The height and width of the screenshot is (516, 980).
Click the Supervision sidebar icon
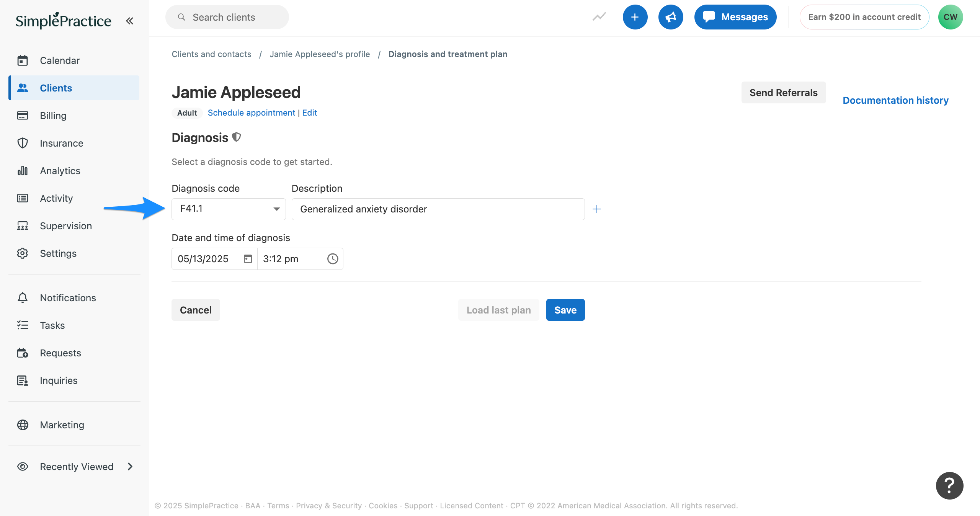[x=23, y=226]
